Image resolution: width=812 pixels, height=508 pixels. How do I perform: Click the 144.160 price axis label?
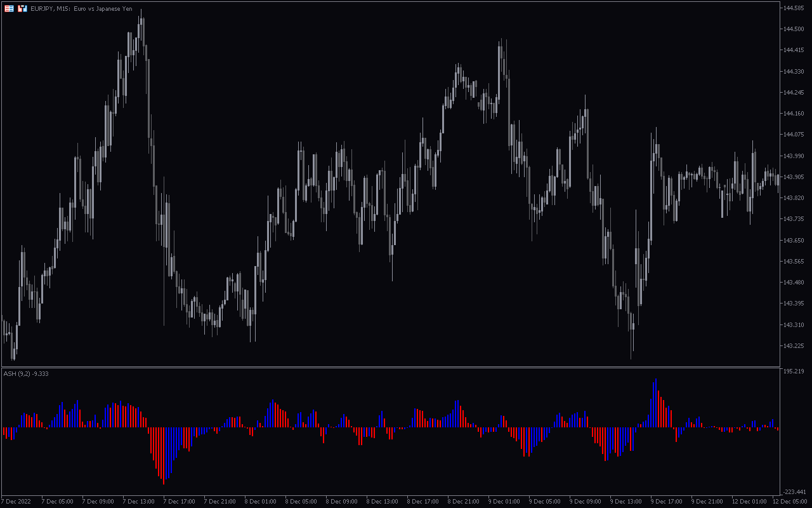(x=794, y=113)
